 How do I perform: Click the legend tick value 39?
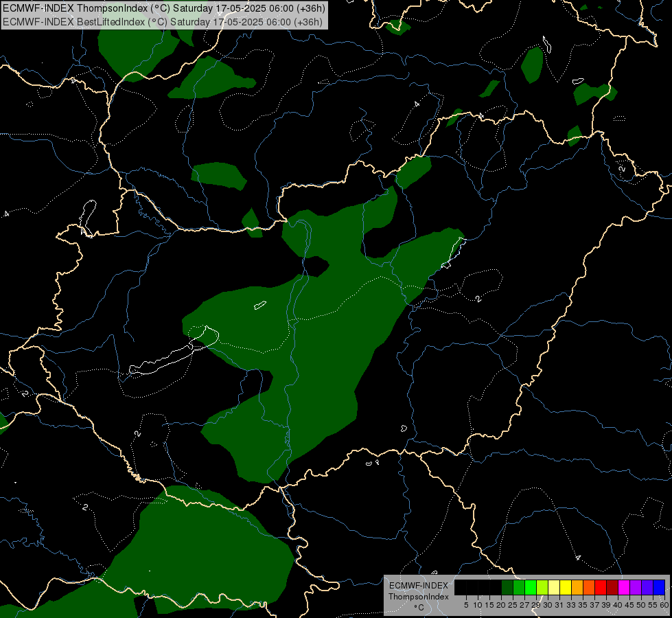(x=606, y=605)
